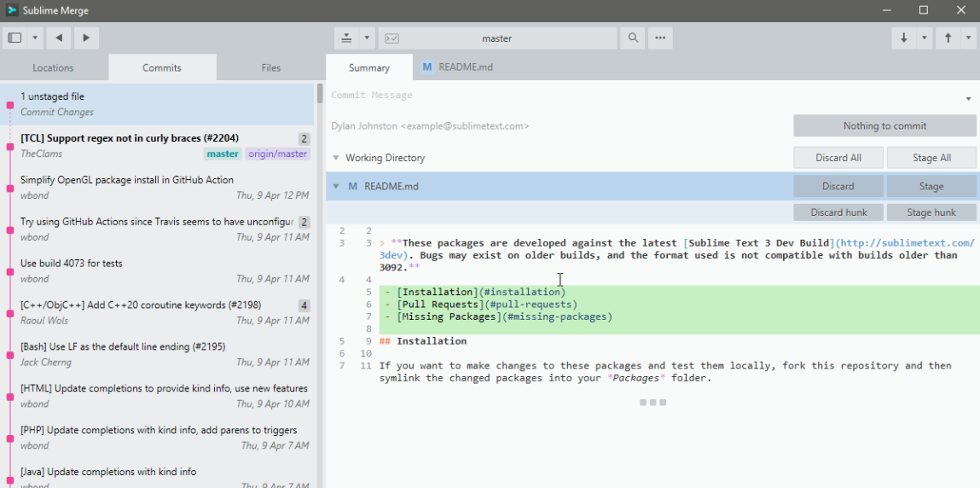Collapse the Working Directory section
980x488 pixels.
pos(336,158)
